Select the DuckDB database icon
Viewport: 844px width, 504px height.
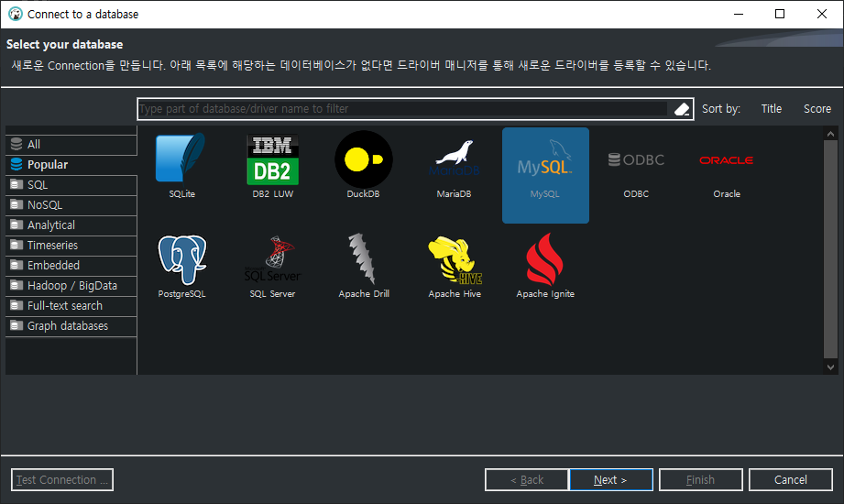(363, 159)
